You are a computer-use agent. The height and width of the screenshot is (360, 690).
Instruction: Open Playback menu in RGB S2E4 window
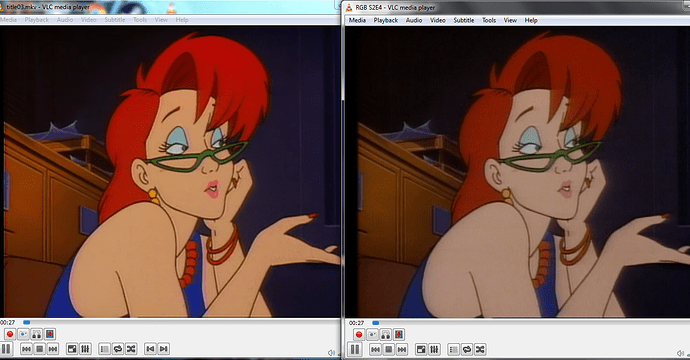click(385, 20)
